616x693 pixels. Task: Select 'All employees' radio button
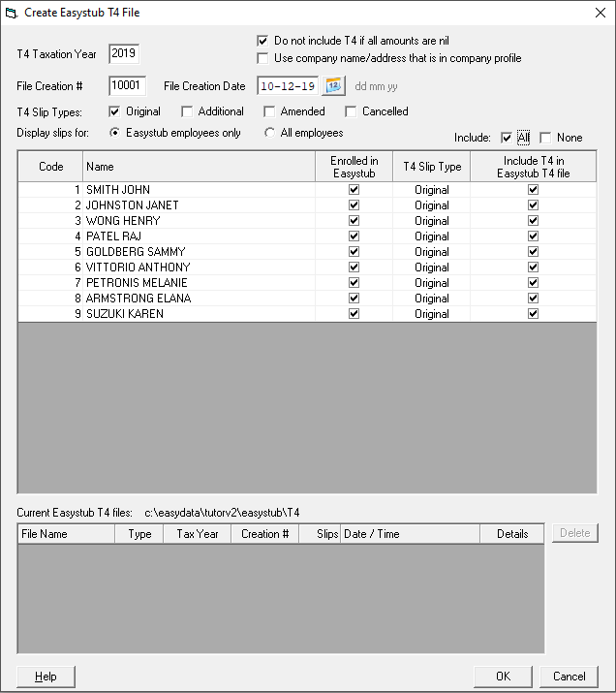pyautogui.click(x=269, y=133)
